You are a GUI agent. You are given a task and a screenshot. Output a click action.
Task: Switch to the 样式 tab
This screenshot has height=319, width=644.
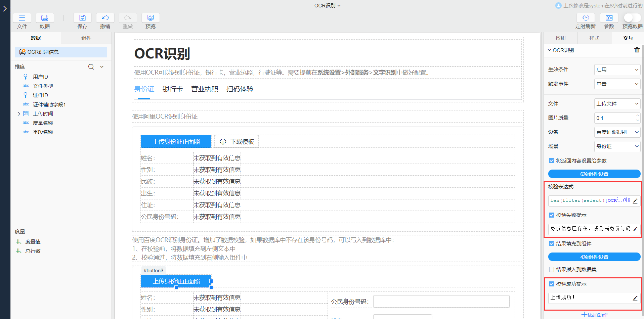tap(594, 38)
